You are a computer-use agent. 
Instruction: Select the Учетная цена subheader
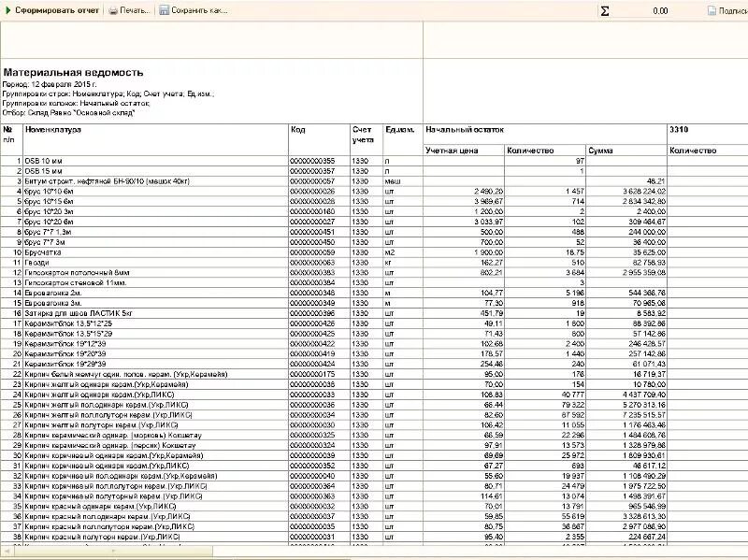(463, 151)
